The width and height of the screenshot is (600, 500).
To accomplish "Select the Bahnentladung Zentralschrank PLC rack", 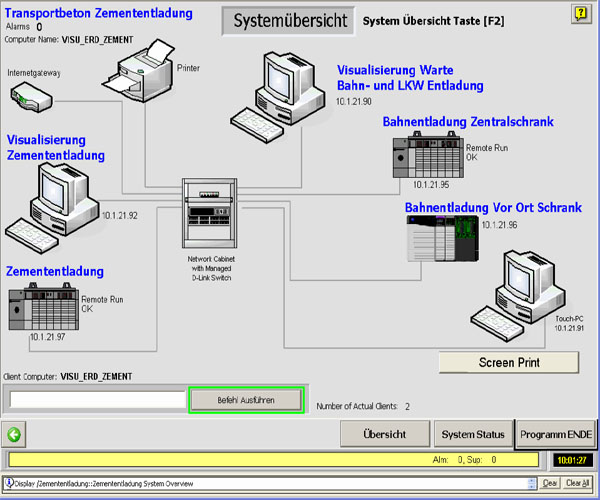I will click(x=428, y=158).
